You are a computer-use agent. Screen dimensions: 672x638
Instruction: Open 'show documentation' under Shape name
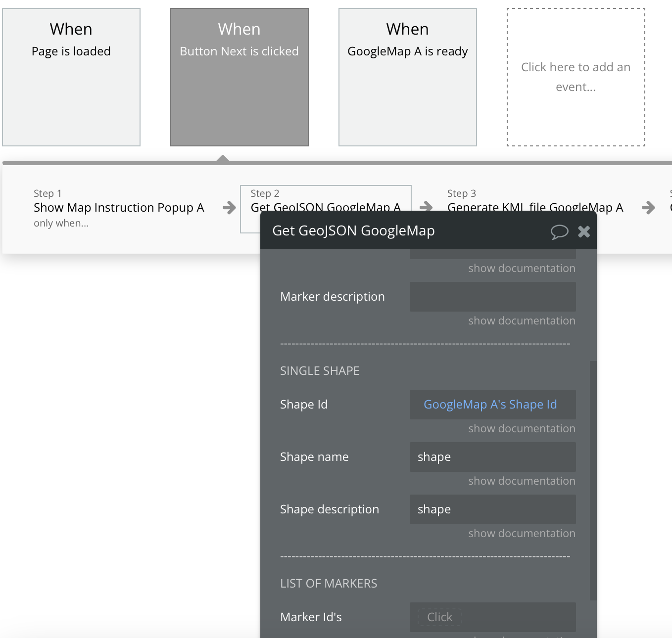522,481
